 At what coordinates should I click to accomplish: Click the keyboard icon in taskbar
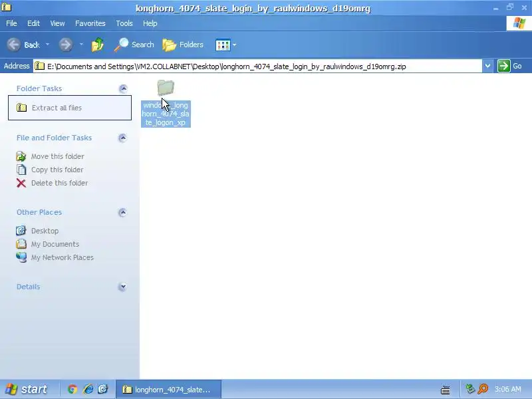tap(445, 390)
